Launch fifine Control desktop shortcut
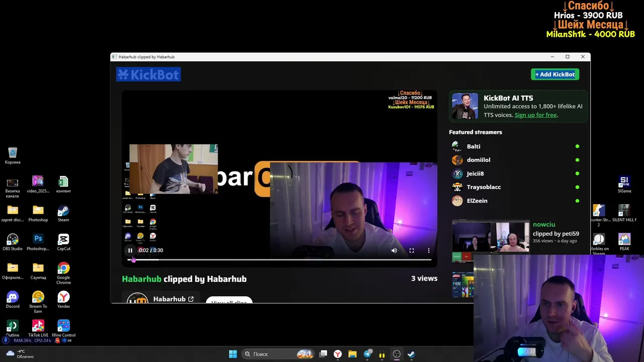Screen dimensions: 644x362 coord(63,328)
